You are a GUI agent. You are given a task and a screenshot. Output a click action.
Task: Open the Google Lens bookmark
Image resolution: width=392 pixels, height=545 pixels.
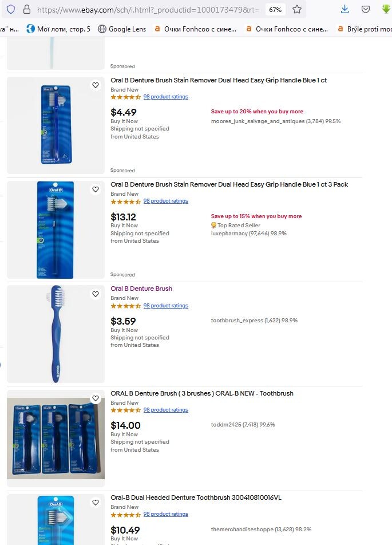(122, 29)
